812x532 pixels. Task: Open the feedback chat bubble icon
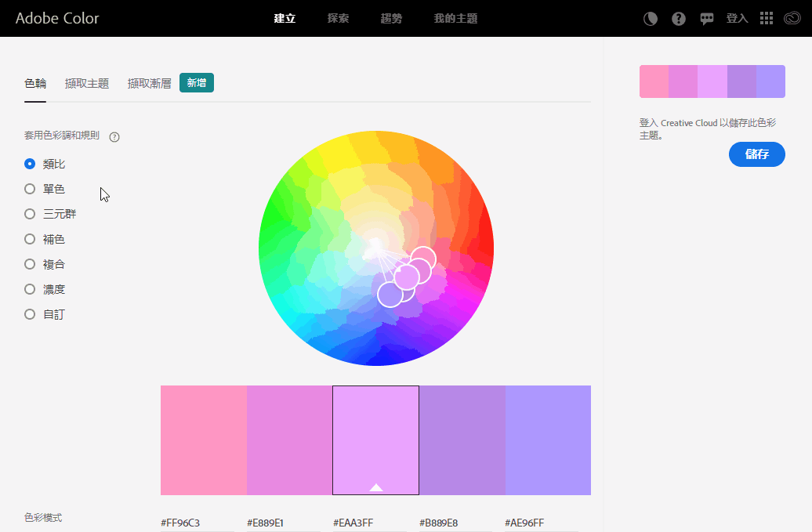click(707, 19)
